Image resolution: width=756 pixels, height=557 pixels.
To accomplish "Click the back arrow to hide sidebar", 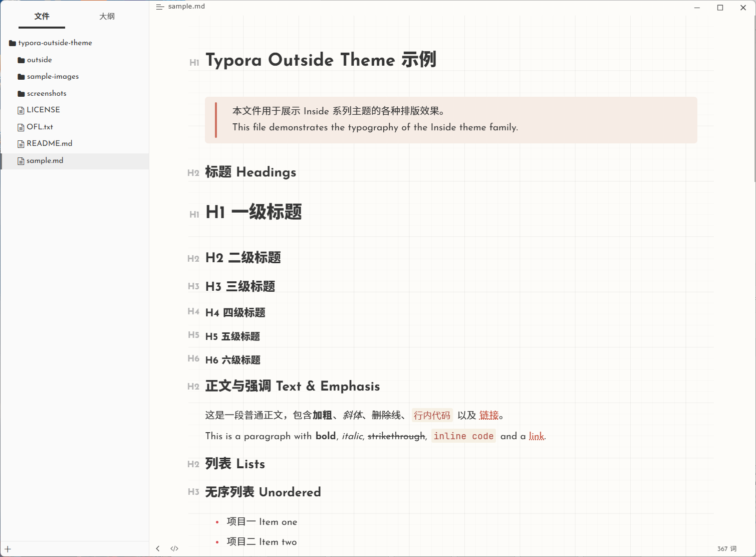I will 158,548.
